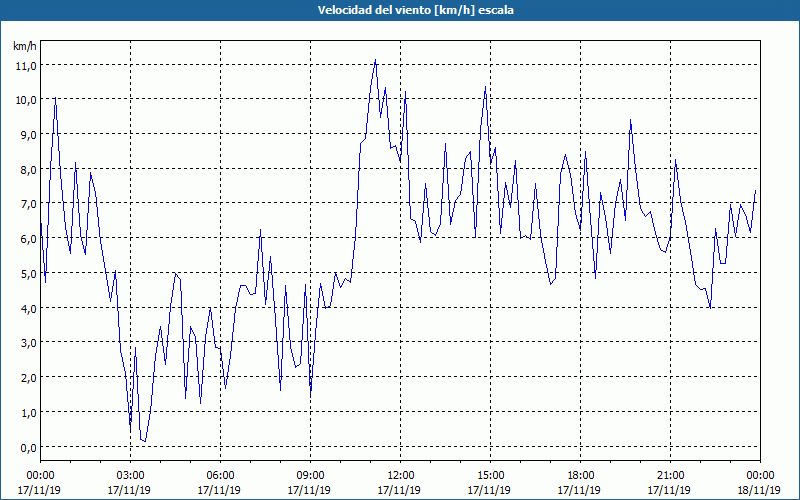The height and width of the screenshot is (500, 800).
Task: Click the '21:00' time label
Action: coord(670,476)
